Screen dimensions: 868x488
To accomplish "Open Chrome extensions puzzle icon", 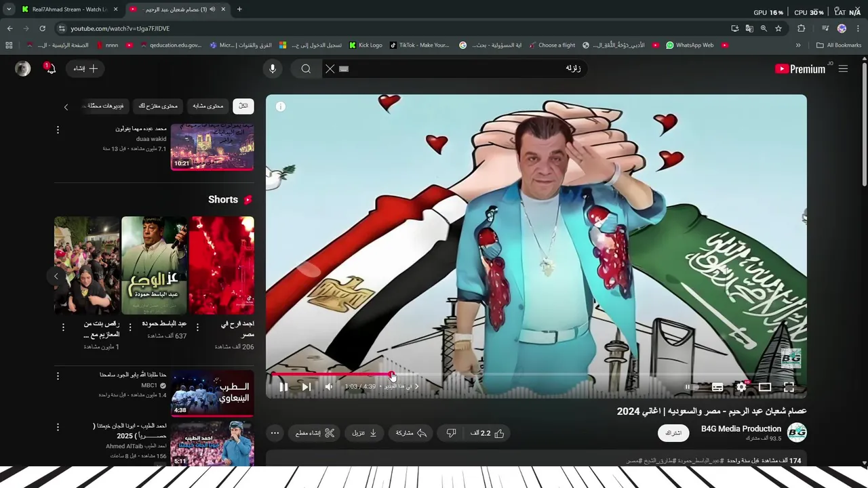I will [x=802, y=28].
